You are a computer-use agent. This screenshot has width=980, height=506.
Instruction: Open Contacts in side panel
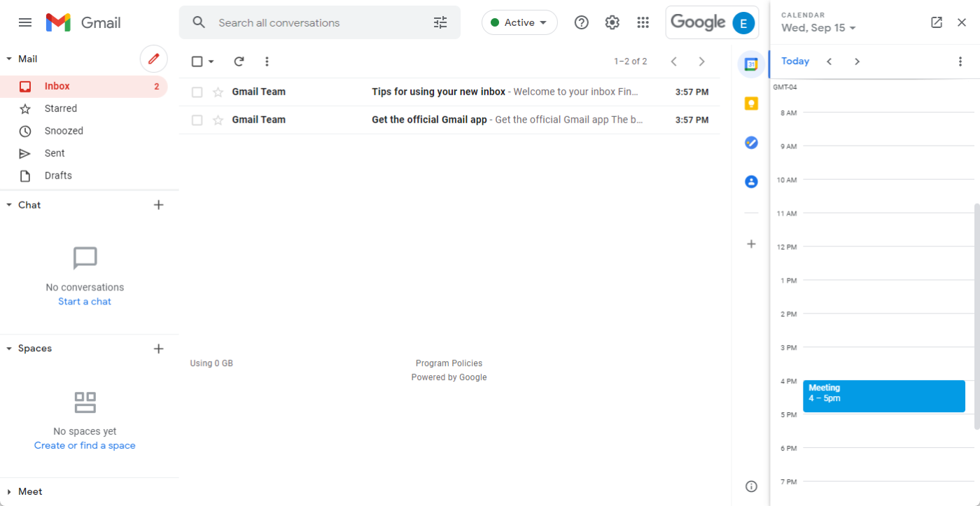[x=751, y=182]
